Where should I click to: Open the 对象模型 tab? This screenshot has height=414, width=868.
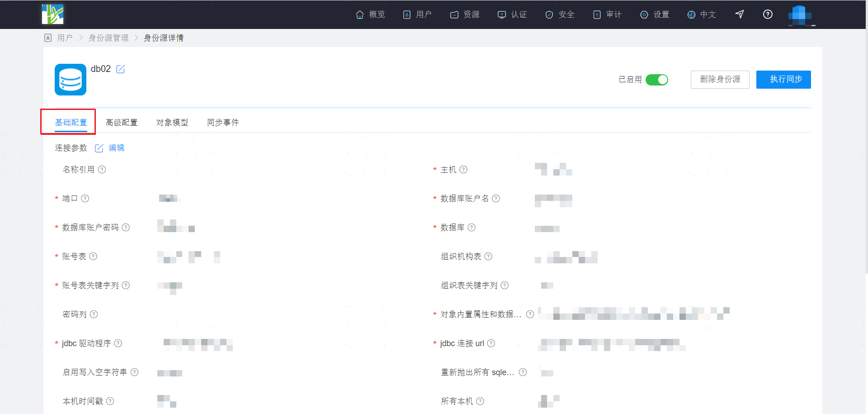tap(172, 123)
